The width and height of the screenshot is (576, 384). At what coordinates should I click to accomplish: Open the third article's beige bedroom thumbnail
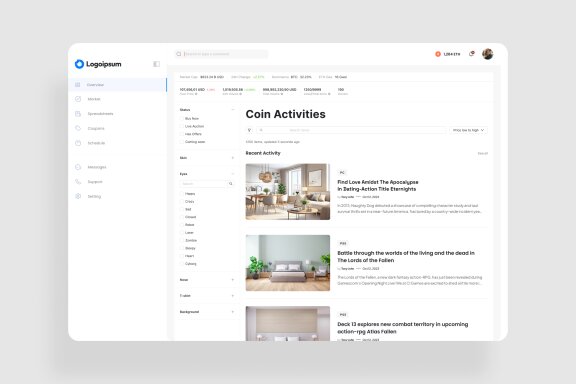click(x=288, y=323)
